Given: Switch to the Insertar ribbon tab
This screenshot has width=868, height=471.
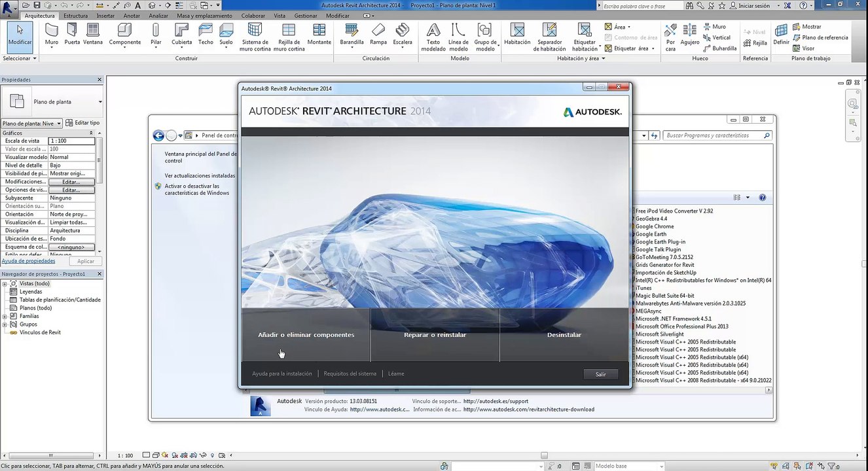Looking at the screenshot, I should [105, 16].
